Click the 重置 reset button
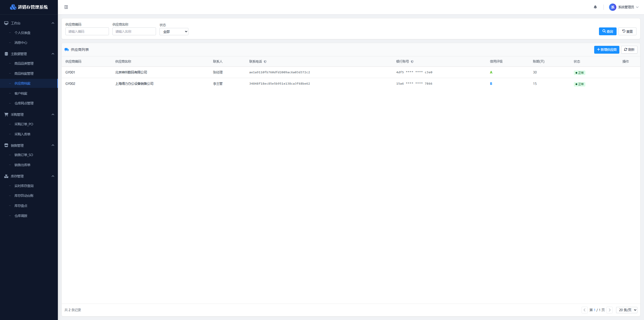Image resolution: width=644 pixels, height=320 pixels. pyautogui.click(x=627, y=31)
